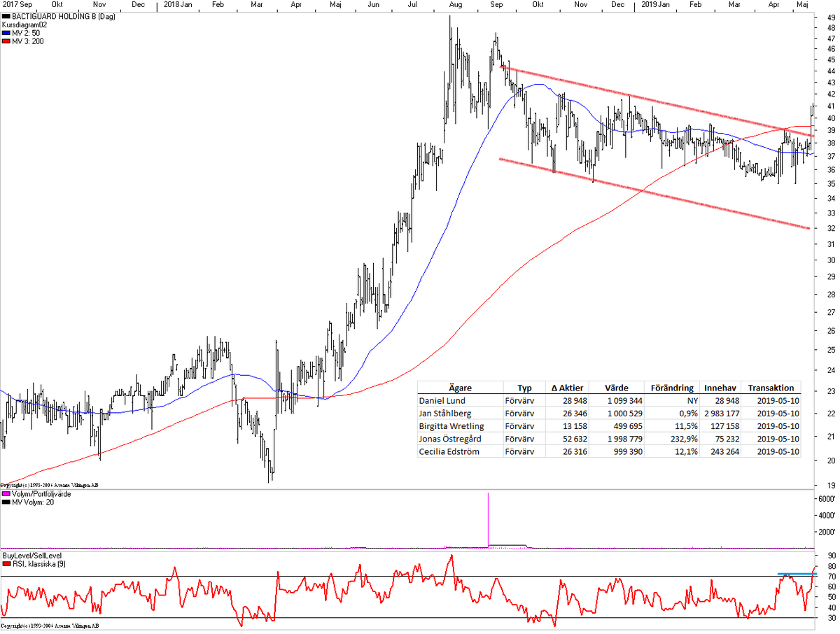Screen dimensions: 840x634
Task: Click the value 499 695
Action: 626,426
